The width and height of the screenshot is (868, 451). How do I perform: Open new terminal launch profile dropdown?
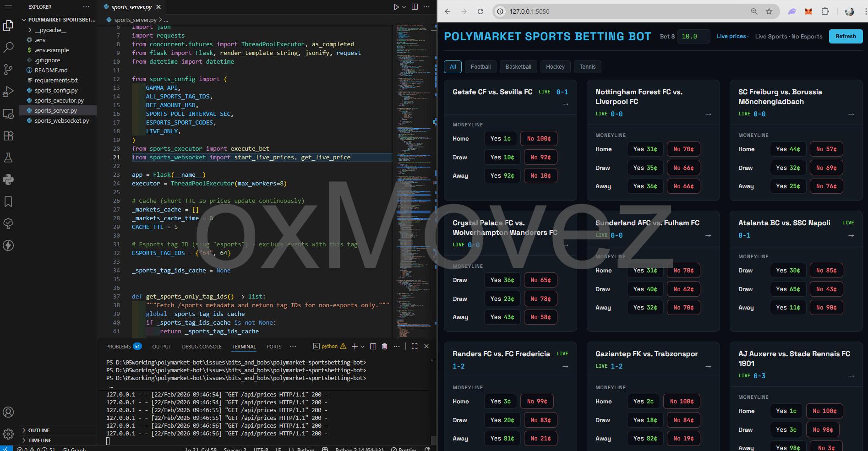(x=362, y=347)
